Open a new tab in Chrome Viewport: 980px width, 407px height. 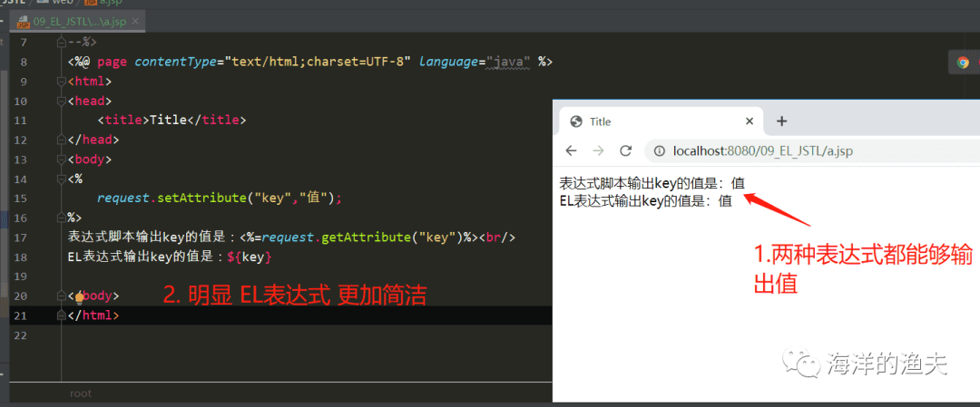tap(781, 121)
